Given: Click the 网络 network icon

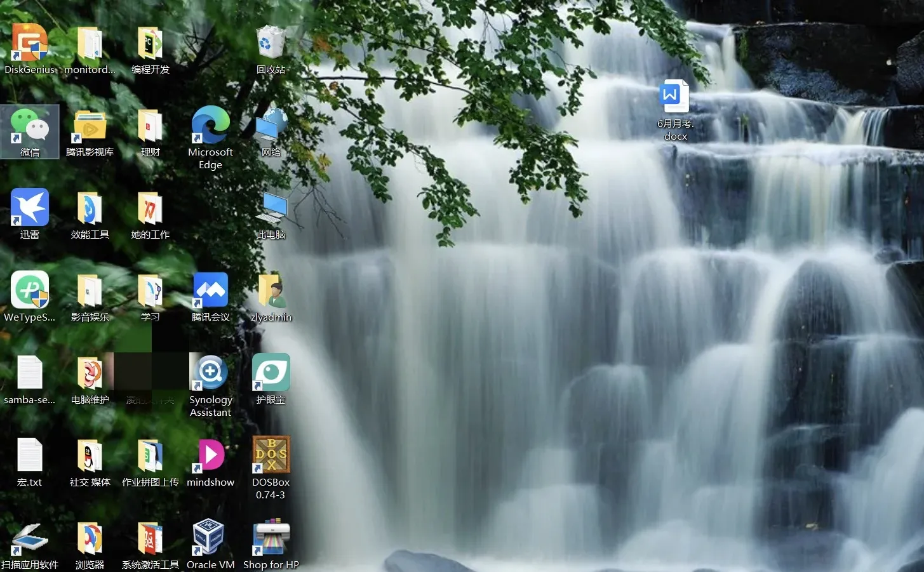Looking at the screenshot, I should [271, 124].
